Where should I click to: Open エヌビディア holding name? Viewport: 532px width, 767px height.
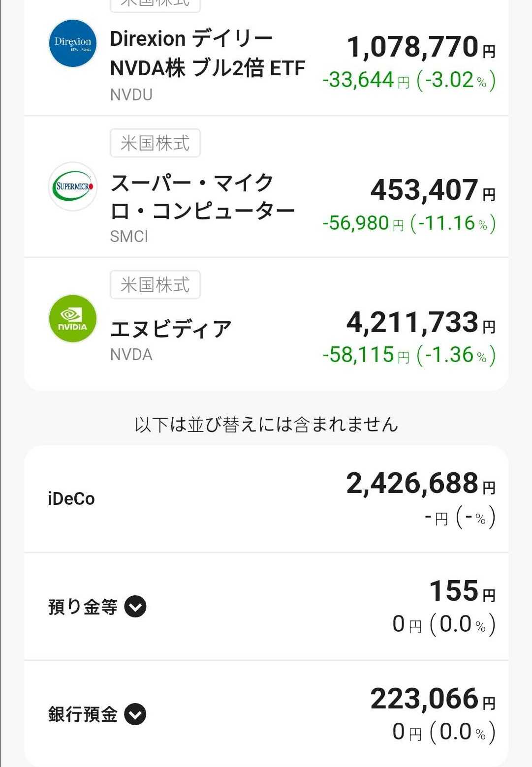click(171, 329)
